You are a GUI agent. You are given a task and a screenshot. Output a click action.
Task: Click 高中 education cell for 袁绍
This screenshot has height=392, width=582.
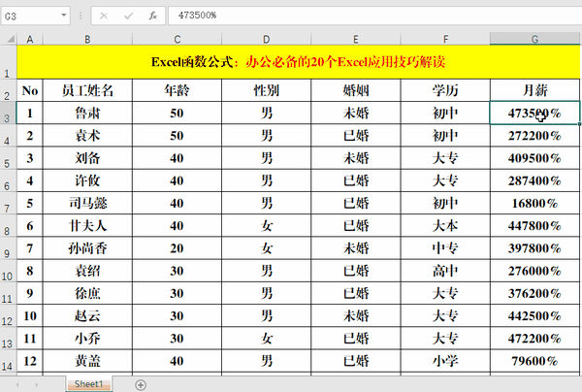[445, 271]
